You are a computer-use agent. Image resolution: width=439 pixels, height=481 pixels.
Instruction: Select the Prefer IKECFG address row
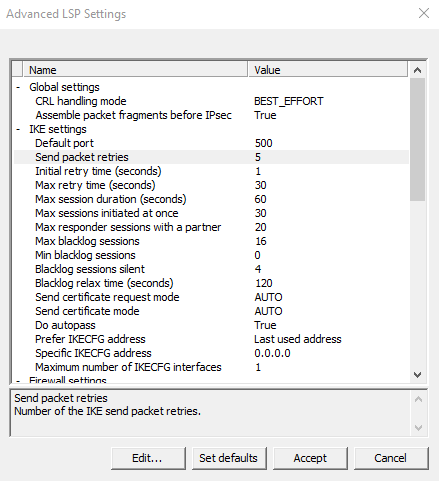point(211,339)
